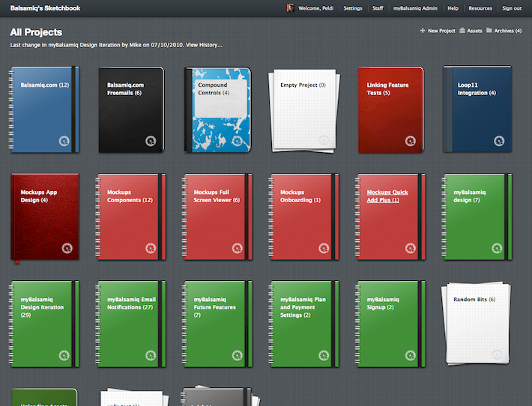Click the Archives folder icon
Screen dimensions: 532x406
pyautogui.click(x=489, y=30)
